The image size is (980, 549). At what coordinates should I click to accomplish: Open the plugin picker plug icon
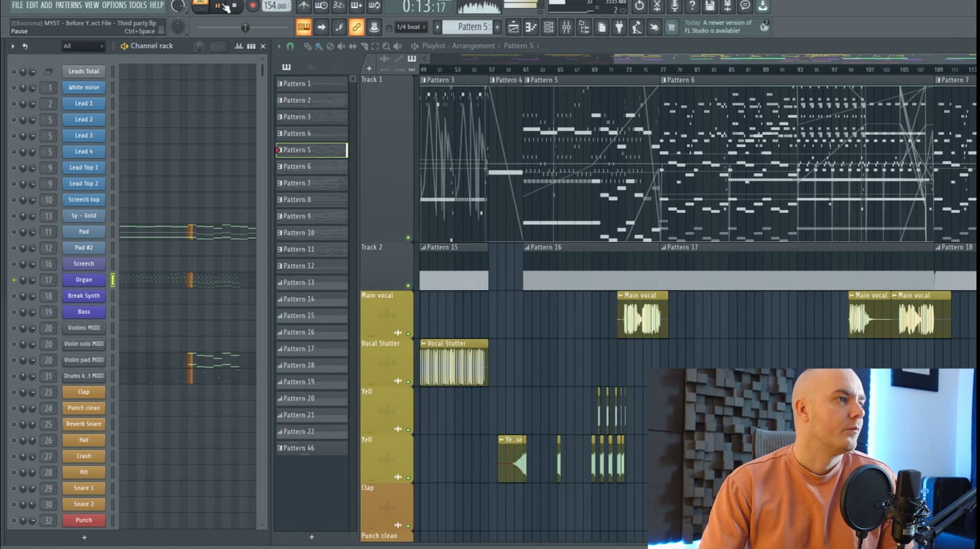point(619,28)
